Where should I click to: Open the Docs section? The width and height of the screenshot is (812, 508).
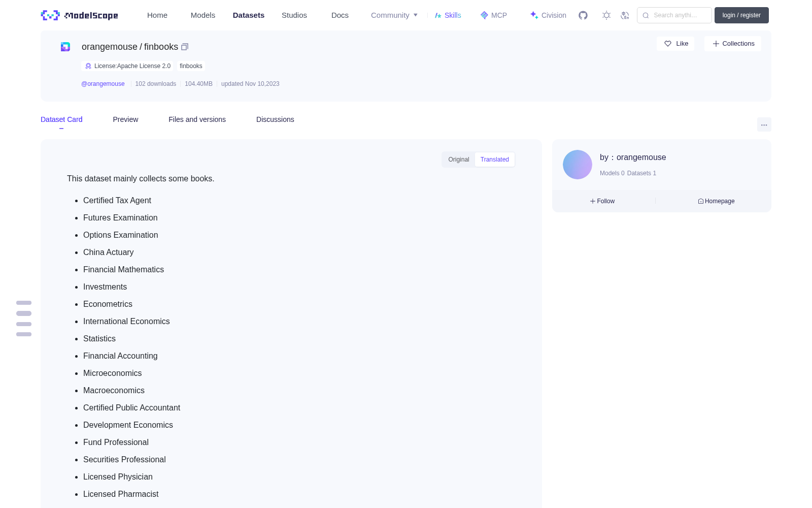pos(340,15)
